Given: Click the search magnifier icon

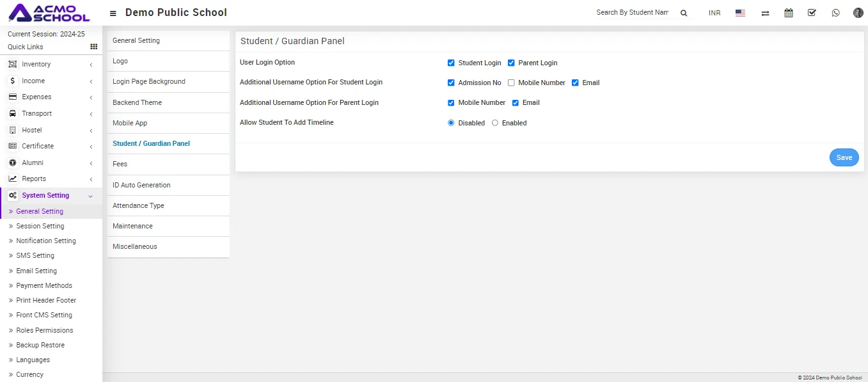Looking at the screenshot, I should (x=684, y=13).
